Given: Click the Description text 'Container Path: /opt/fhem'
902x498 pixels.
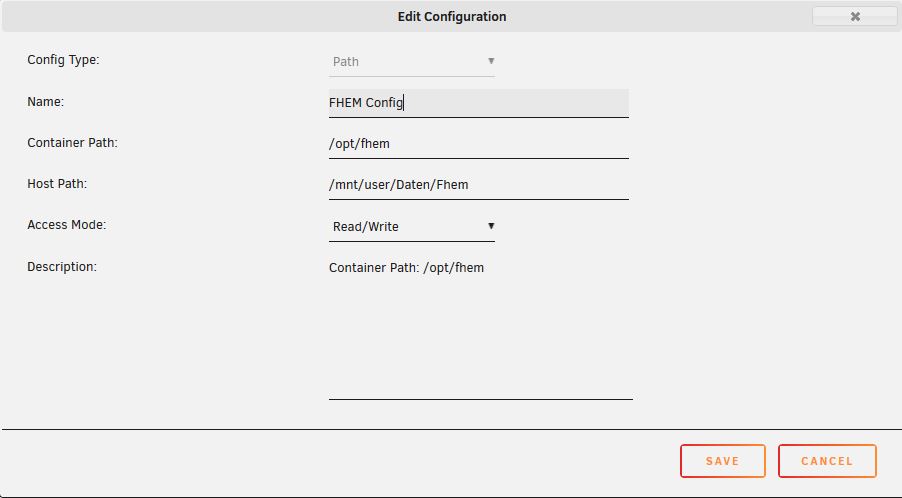Looking at the screenshot, I should tap(406, 268).
